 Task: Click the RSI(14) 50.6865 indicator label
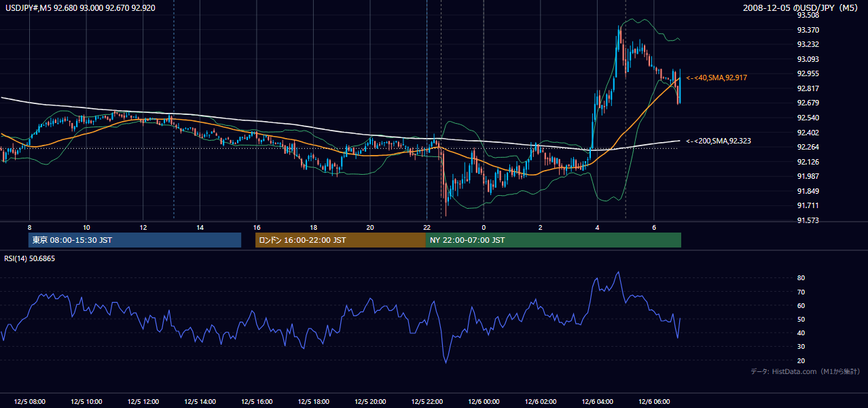pos(30,258)
